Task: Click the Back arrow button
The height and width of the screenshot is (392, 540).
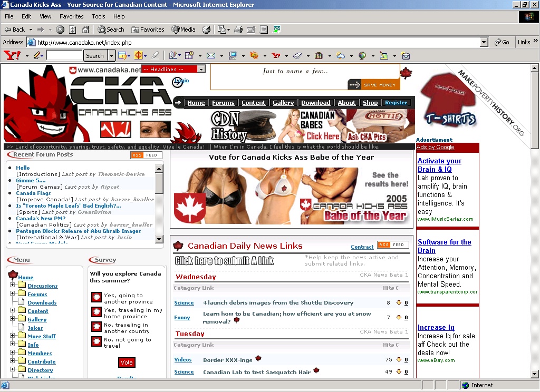Action: [14, 30]
